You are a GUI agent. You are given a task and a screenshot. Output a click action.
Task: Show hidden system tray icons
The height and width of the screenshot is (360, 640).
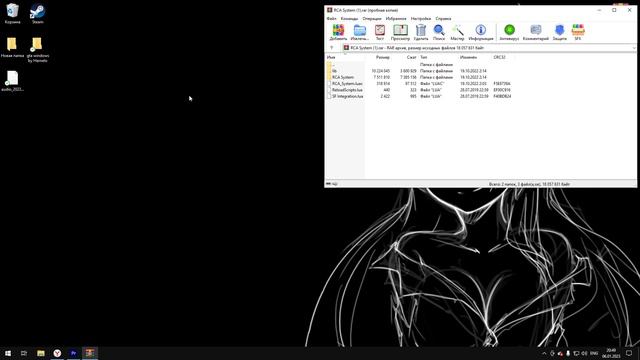tap(544, 353)
